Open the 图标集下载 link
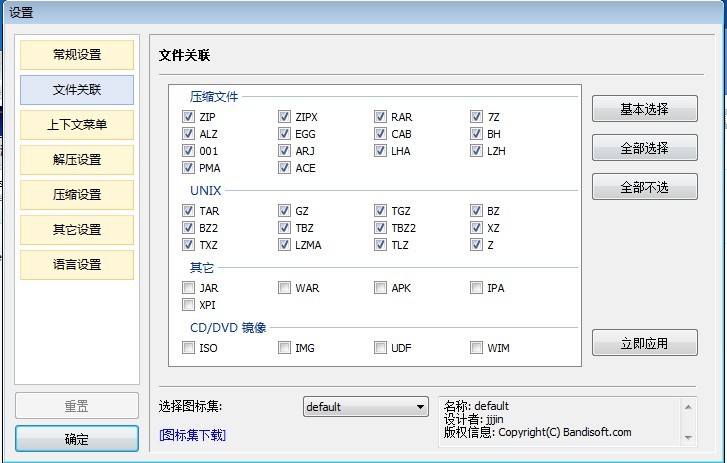Image resolution: width=727 pixels, height=463 pixels. coord(192,435)
